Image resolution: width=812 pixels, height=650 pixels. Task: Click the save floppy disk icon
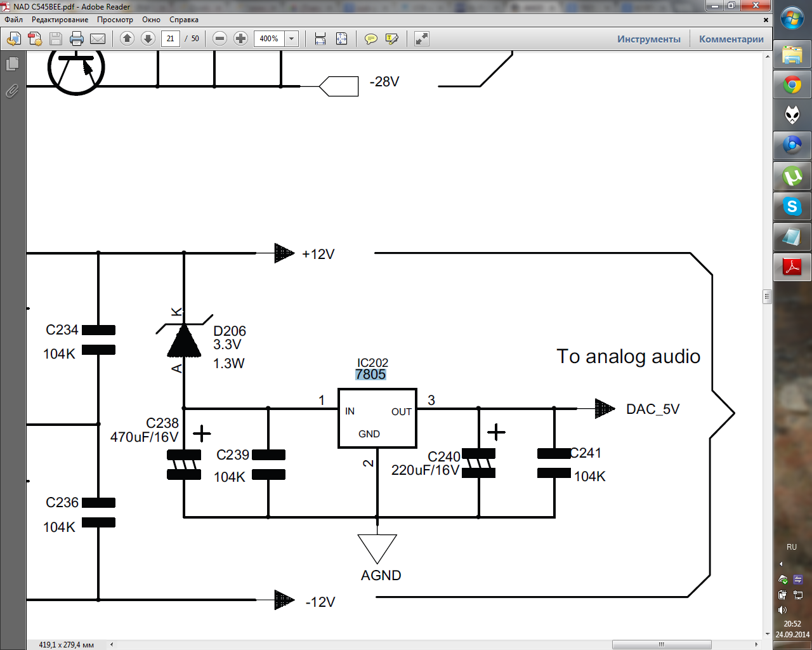(x=56, y=39)
